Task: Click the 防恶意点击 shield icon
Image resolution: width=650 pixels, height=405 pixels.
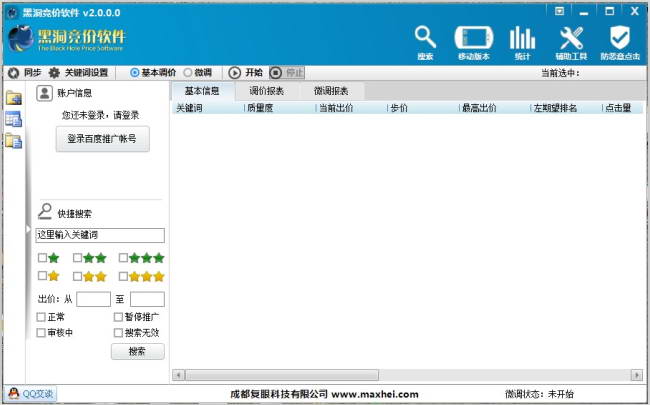Action: [x=619, y=39]
